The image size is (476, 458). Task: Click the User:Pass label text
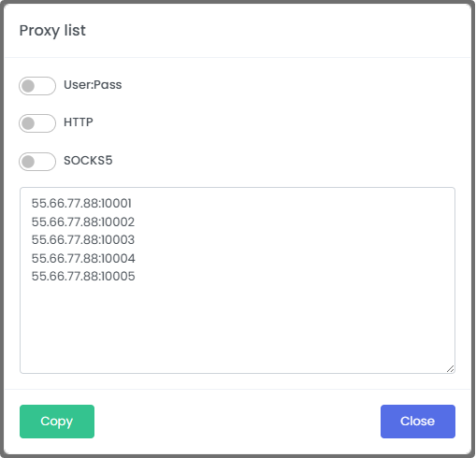tap(93, 85)
